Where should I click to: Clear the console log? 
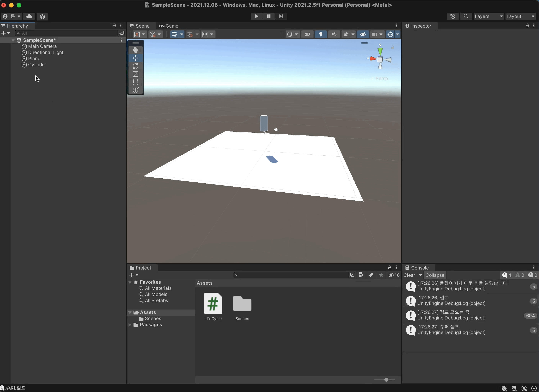tap(409, 275)
